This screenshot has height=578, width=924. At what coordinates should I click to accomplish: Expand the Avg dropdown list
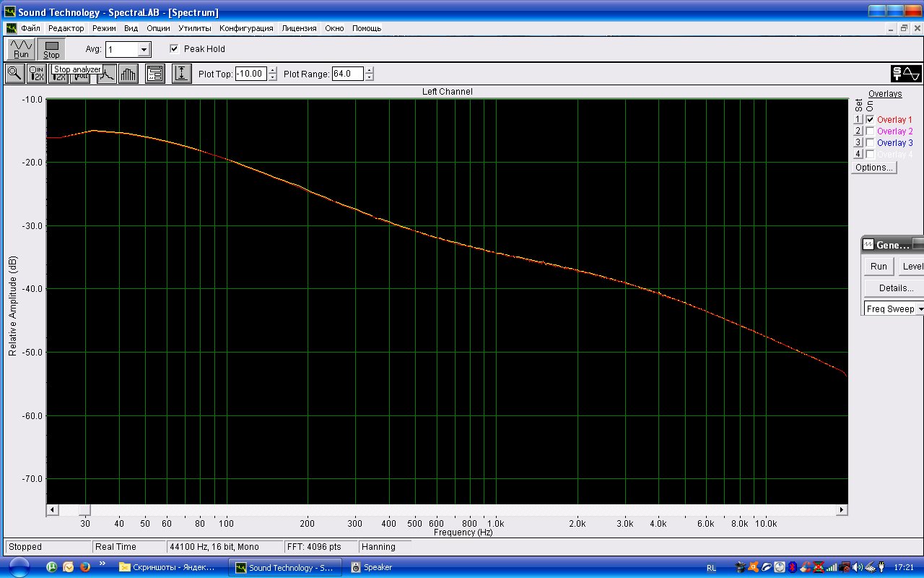click(144, 50)
